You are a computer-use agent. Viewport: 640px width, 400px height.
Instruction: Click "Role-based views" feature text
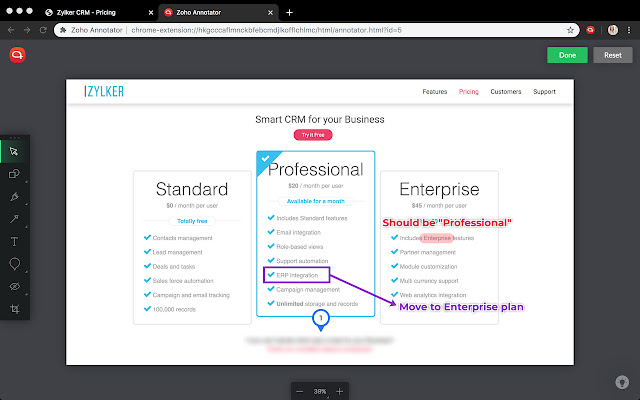(x=300, y=247)
